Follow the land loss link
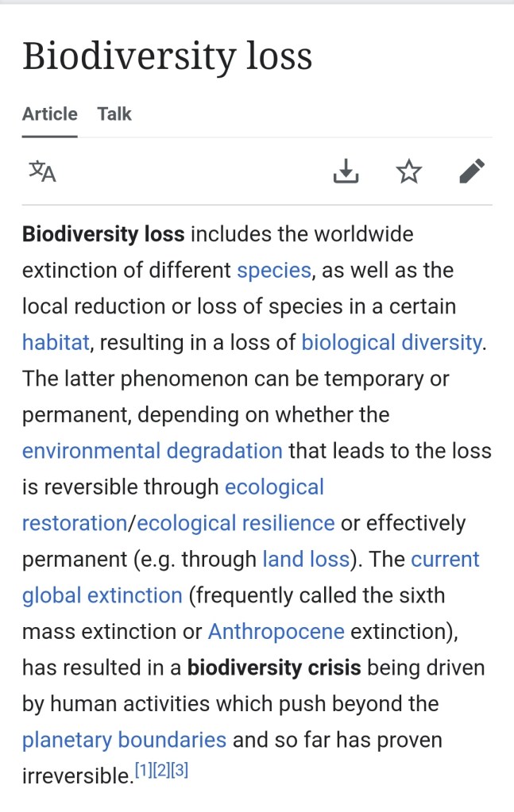The image size is (514, 812). (306, 560)
